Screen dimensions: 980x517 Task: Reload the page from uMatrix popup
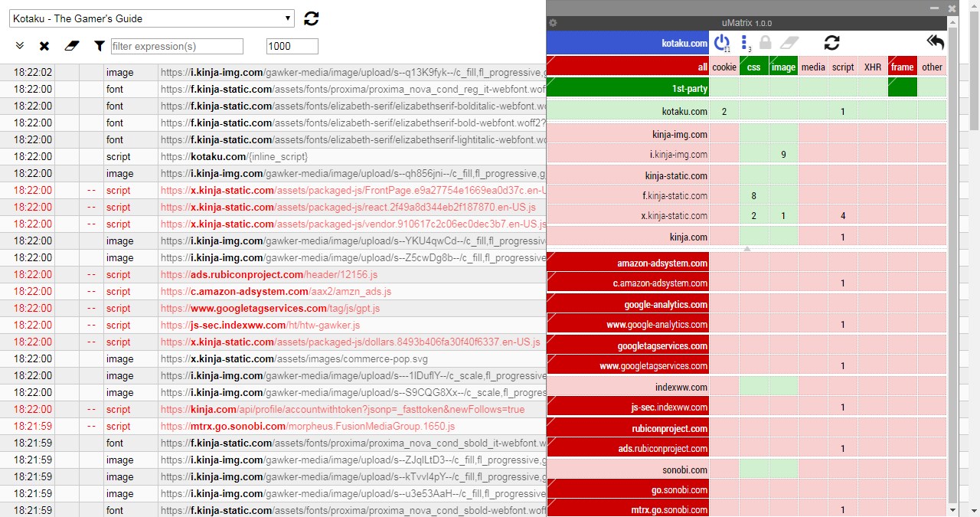click(832, 43)
